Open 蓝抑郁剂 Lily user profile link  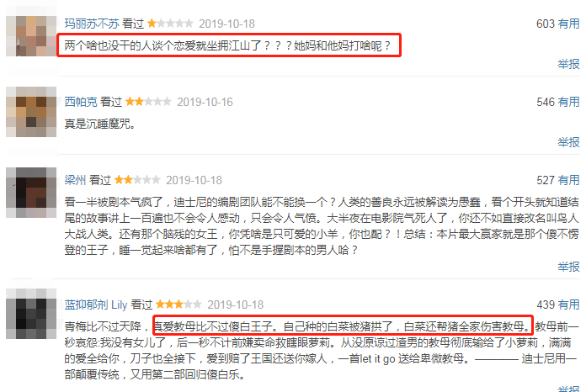click(96, 305)
